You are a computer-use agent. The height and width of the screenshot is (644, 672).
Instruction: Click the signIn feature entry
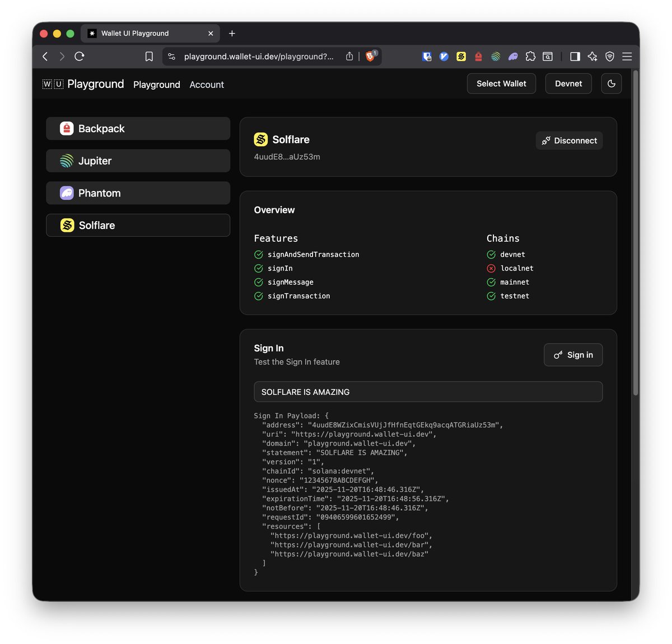point(273,269)
